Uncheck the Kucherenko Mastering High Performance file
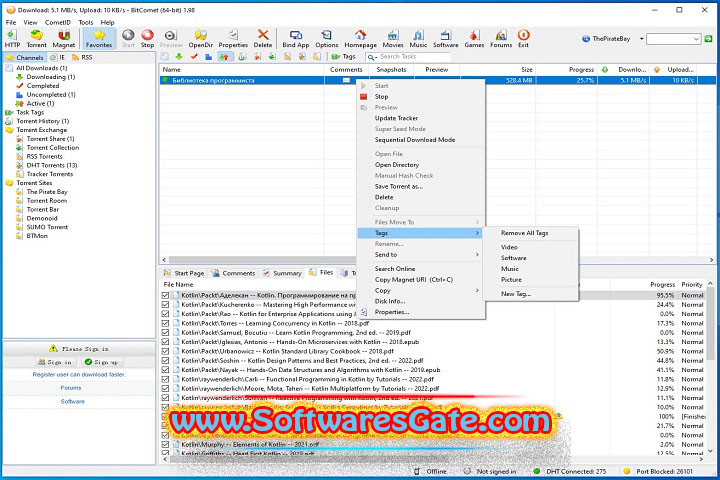 click(165, 305)
